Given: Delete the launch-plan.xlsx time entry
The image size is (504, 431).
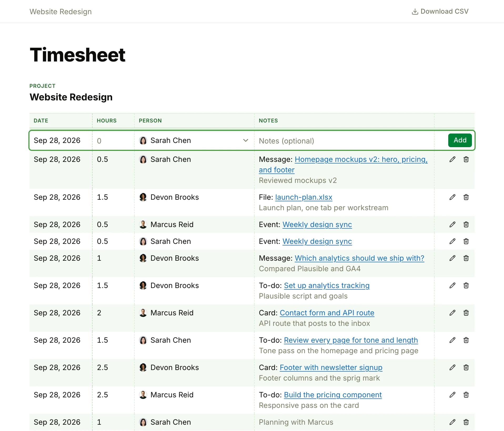Looking at the screenshot, I should (466, 197).
